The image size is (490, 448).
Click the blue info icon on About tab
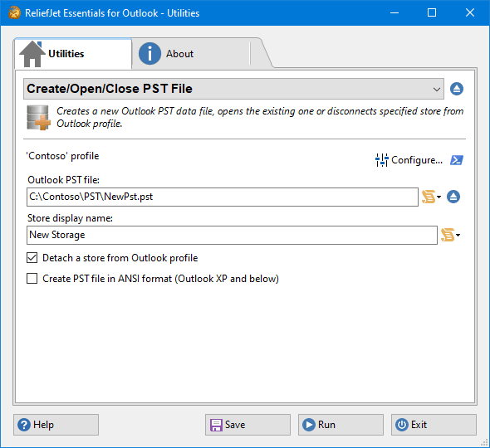click(149, 54)
